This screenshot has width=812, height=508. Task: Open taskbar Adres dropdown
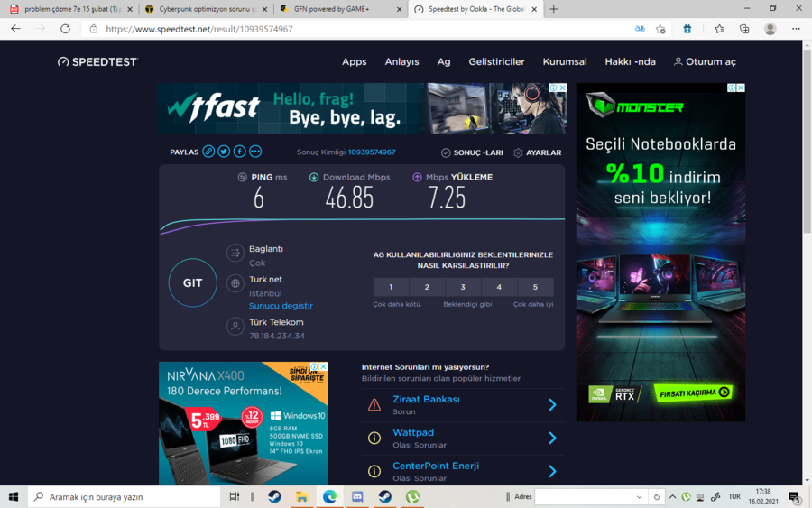pos(639,497)
